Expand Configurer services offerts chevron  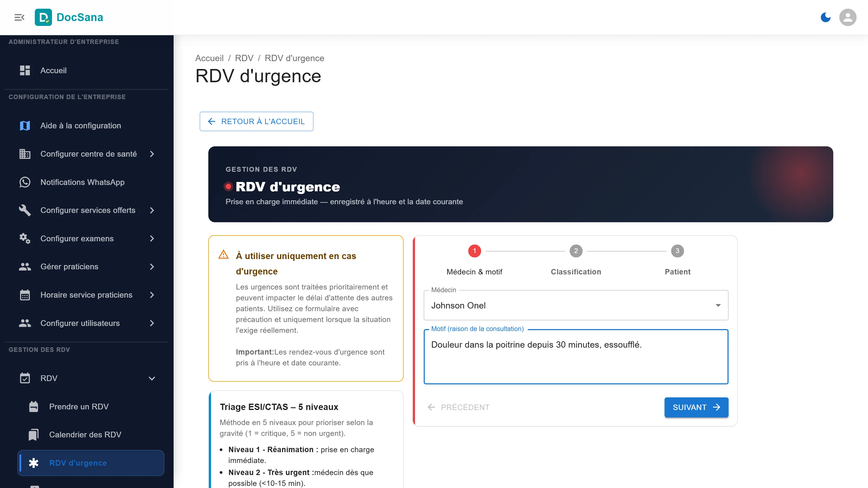click(x=152, y=210)
